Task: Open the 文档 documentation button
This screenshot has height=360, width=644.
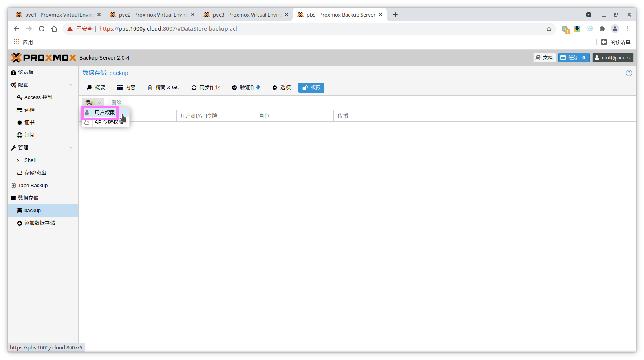Action: 544,58
